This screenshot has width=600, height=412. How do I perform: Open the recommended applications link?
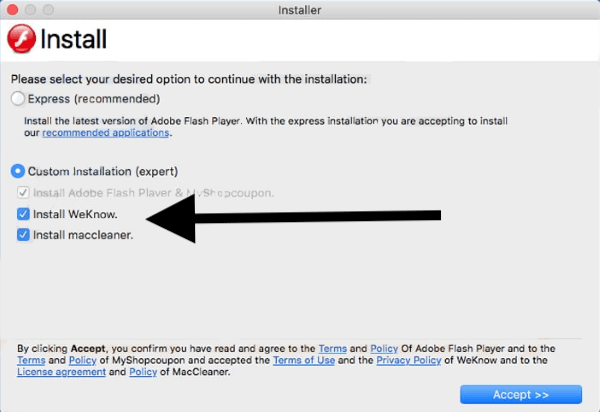[x=106, y=133]
